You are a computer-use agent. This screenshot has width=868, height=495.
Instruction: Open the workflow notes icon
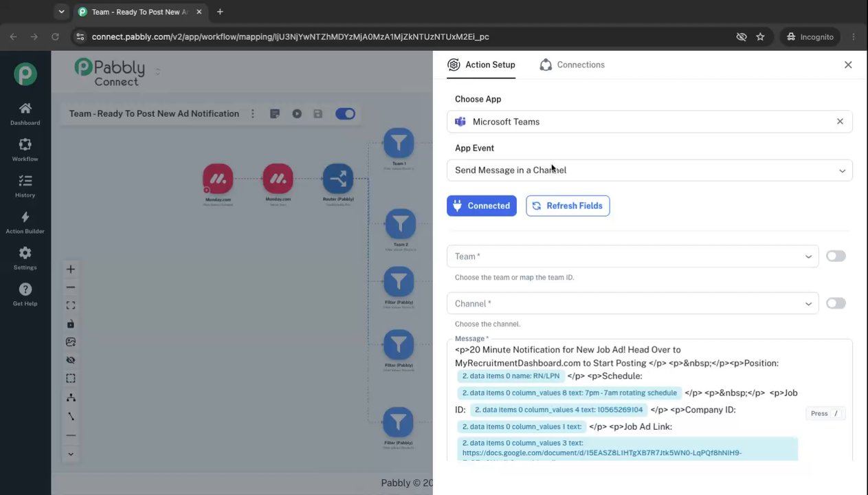pos(275,113)
